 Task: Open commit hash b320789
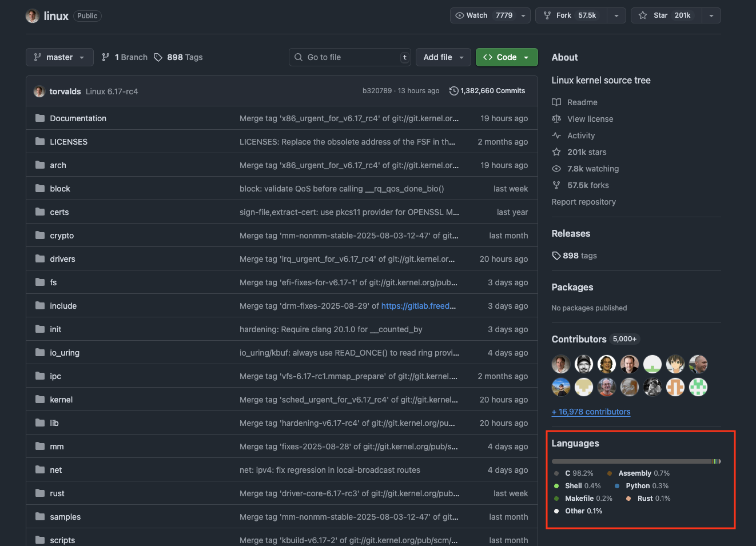tap(377, 91)
